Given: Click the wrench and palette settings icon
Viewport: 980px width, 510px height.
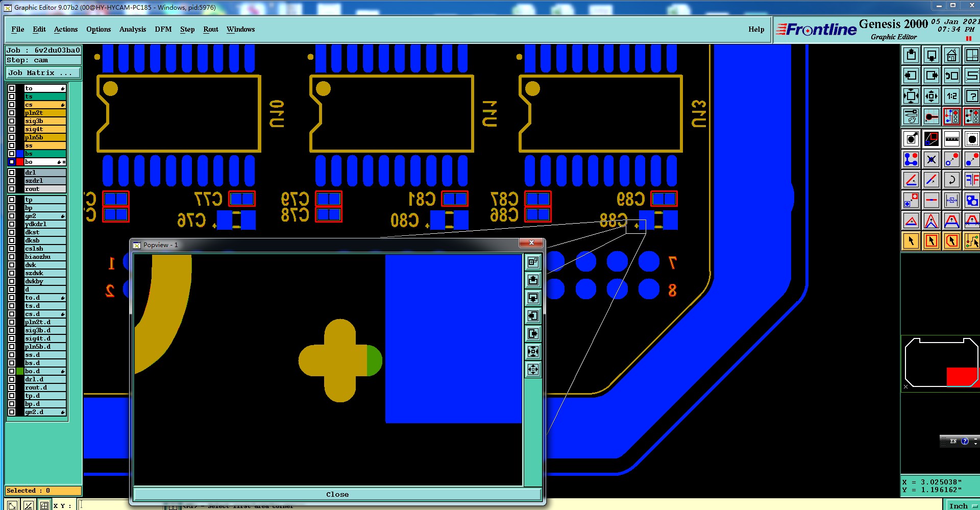Looking at the screenshot, I should point(911,116).
